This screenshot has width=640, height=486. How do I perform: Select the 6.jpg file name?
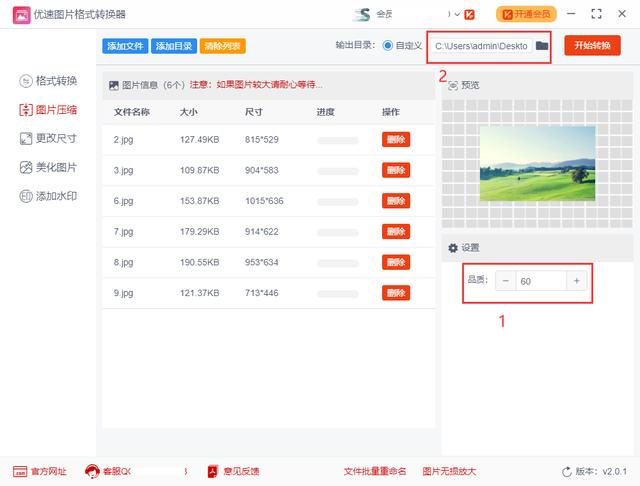point(123,201)
